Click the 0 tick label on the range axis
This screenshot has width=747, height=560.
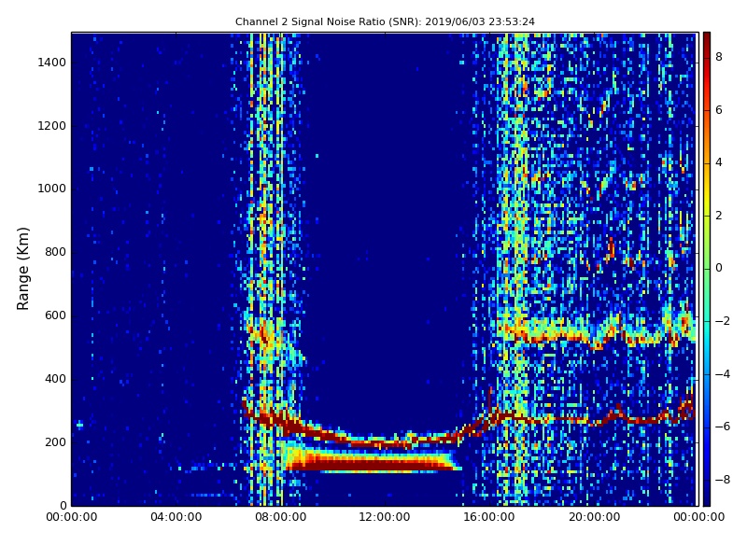[x=63, y=505]
